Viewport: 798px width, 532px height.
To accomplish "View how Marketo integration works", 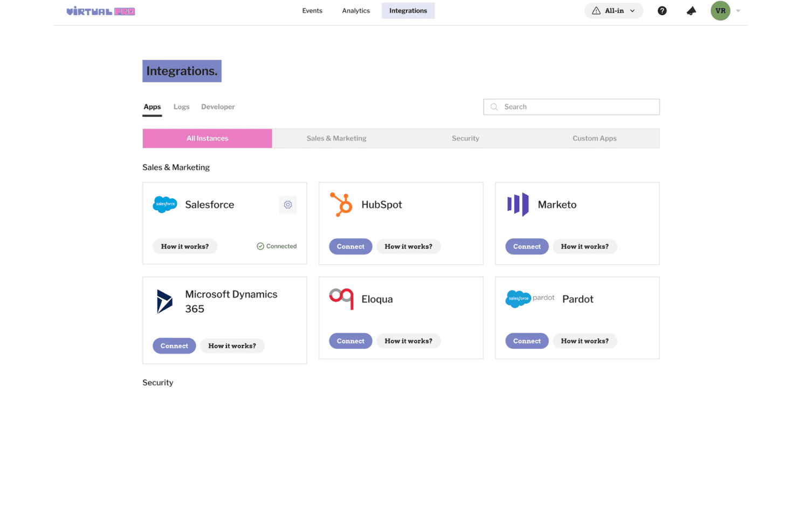I will coord(585,246).
